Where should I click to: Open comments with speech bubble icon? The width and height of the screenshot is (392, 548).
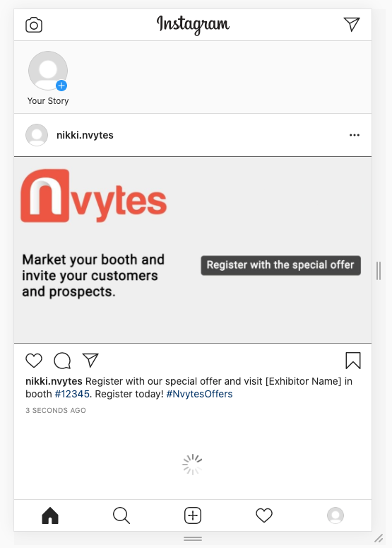(62, 361)
